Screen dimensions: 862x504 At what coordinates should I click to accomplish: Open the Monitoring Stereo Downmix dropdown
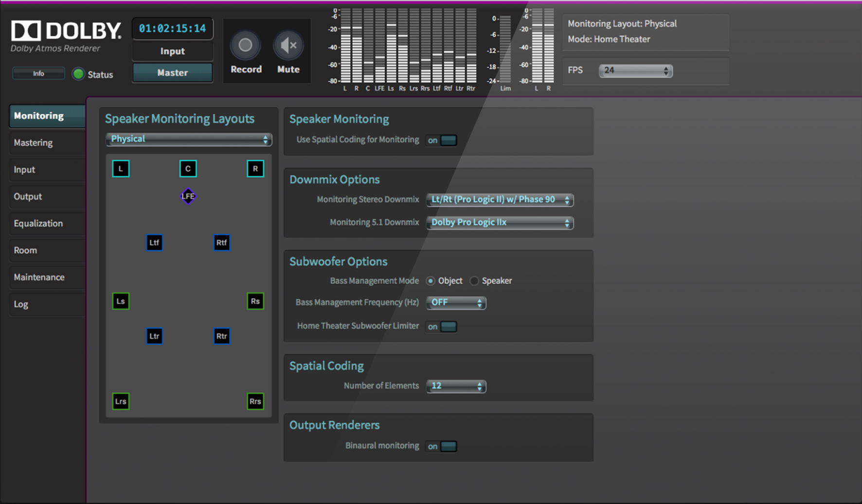pos(500,199)
